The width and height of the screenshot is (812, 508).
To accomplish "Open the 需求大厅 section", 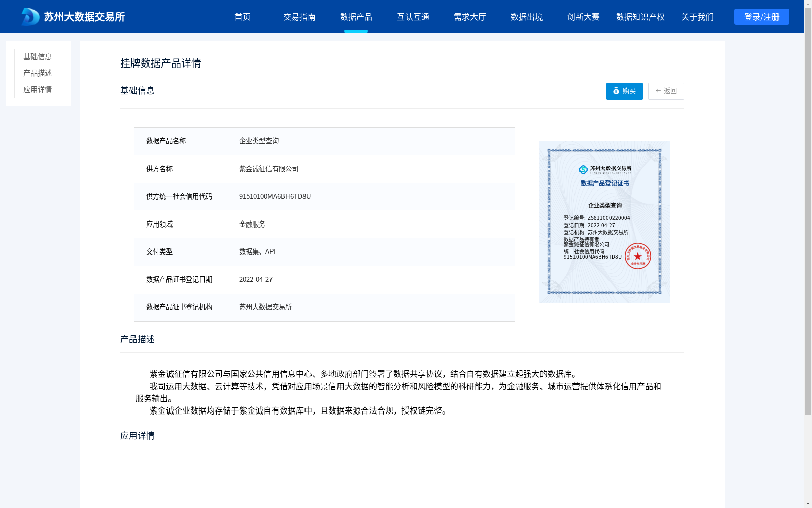I will (x=470, y=17).
